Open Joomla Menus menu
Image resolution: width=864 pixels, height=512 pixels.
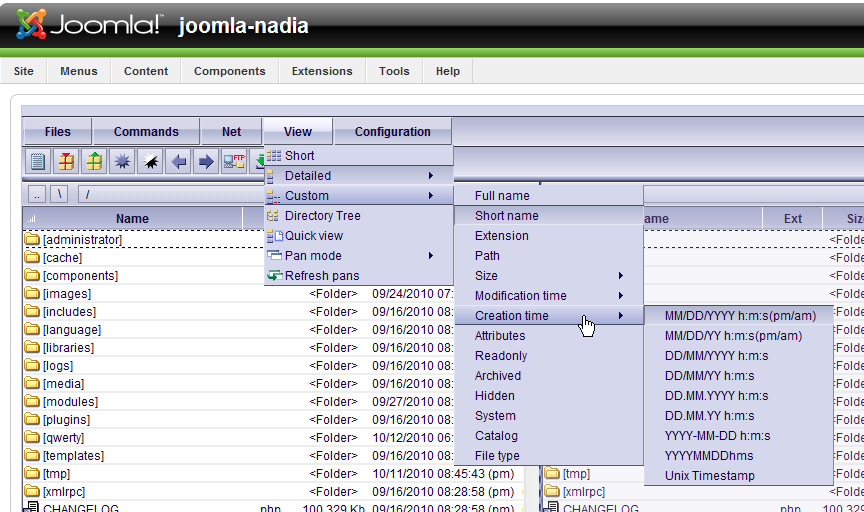coord(79,71)
